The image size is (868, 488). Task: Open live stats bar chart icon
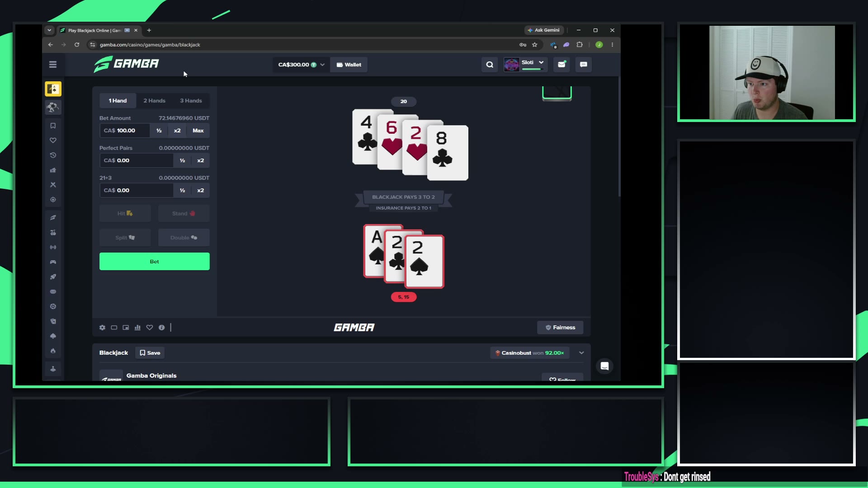[x=137, y=328]
